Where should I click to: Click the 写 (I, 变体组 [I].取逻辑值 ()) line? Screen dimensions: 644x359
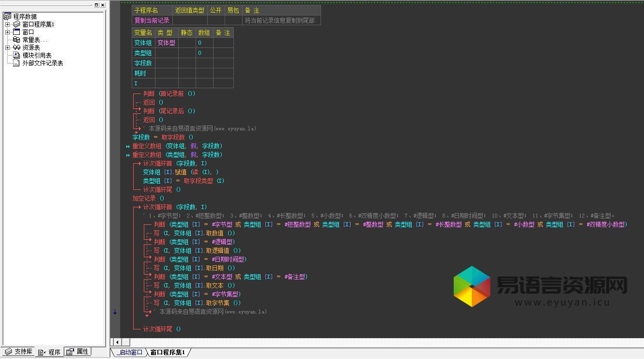tap(198, 250)
